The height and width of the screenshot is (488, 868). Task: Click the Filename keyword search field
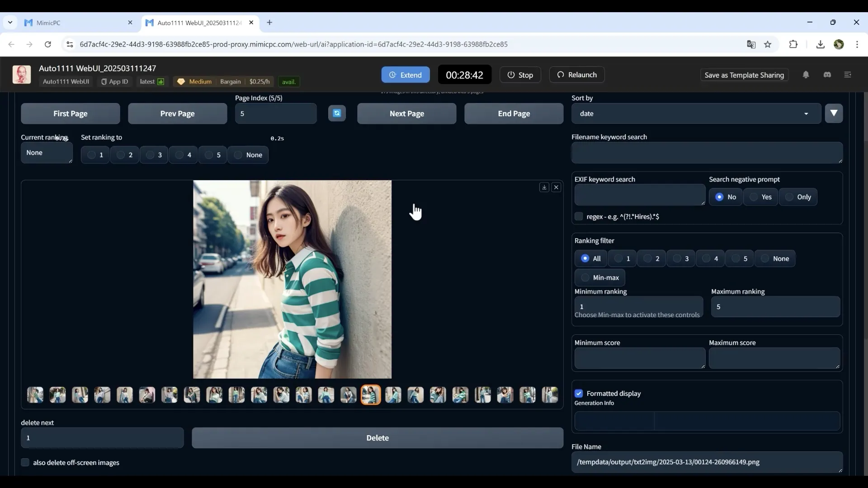point(706,153)
